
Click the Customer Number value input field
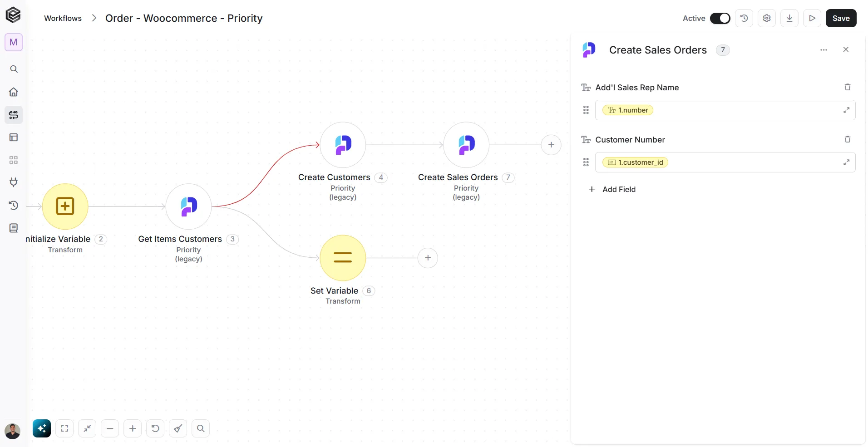(x=725, y=162)
